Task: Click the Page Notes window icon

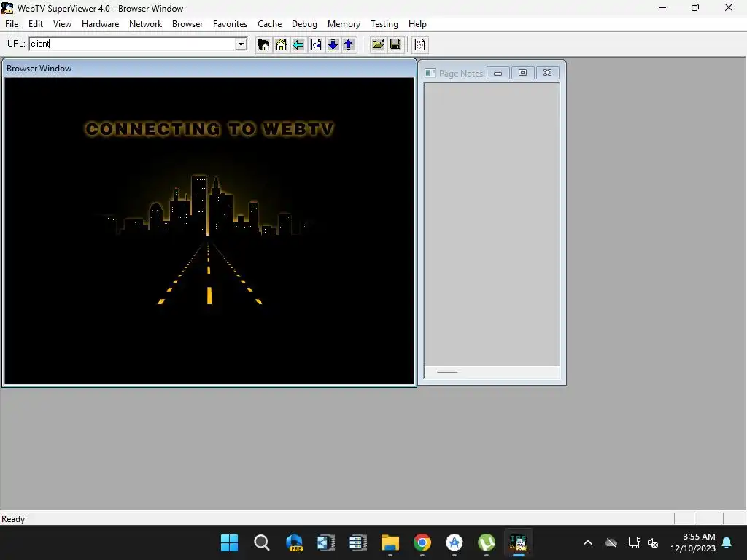Action: pos(430,73)
